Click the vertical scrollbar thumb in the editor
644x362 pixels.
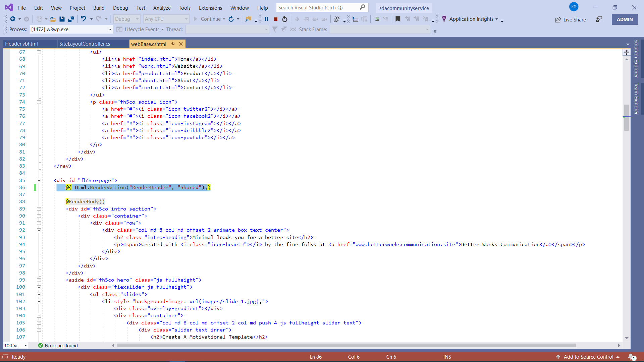(x=627, y=117)
